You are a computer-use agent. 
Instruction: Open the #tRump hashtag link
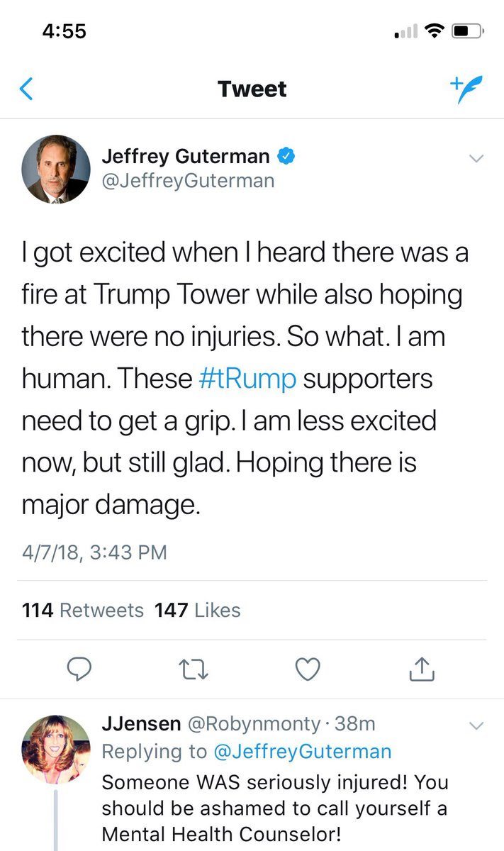pos(247,379)
